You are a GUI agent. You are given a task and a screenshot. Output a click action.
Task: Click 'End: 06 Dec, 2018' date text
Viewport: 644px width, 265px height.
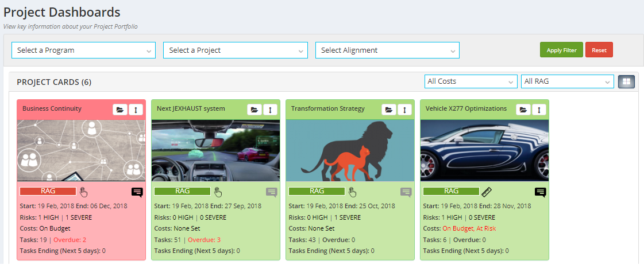click(101, 206)
